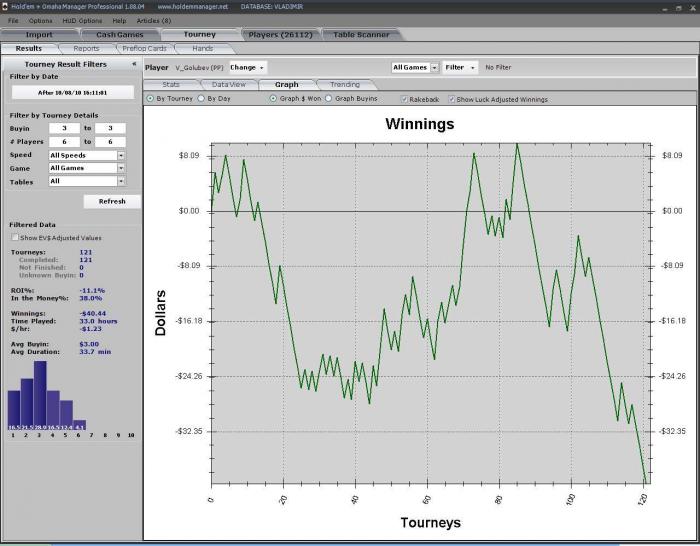This screenshot has width=700, height=546.
Task: Open the All Games dropdown by player
Action: [413, 67]
